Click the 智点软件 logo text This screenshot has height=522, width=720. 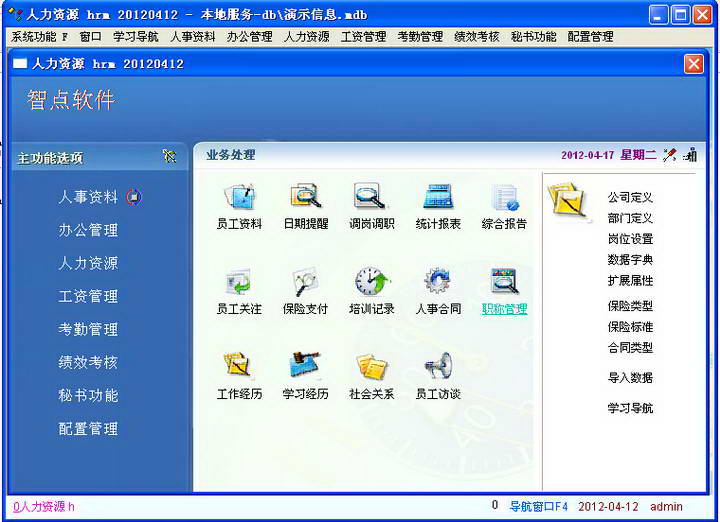(71, 100)
